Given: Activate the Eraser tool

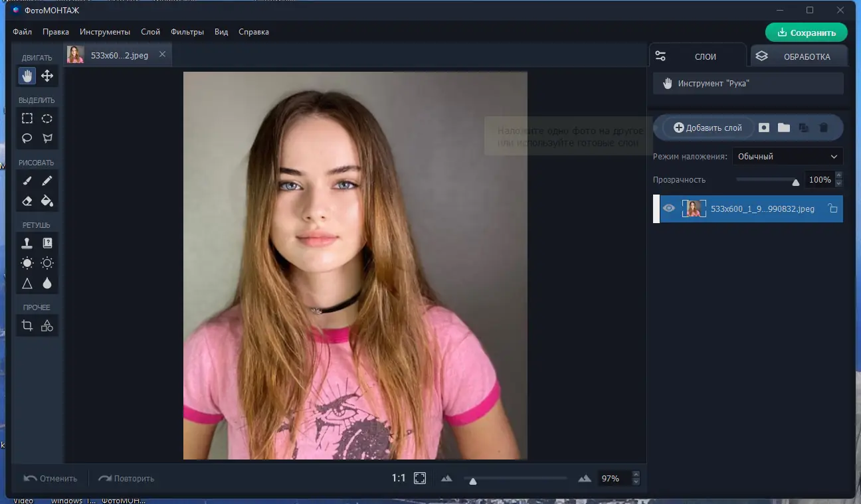Looking at the screenshot, I should (27, 201).
